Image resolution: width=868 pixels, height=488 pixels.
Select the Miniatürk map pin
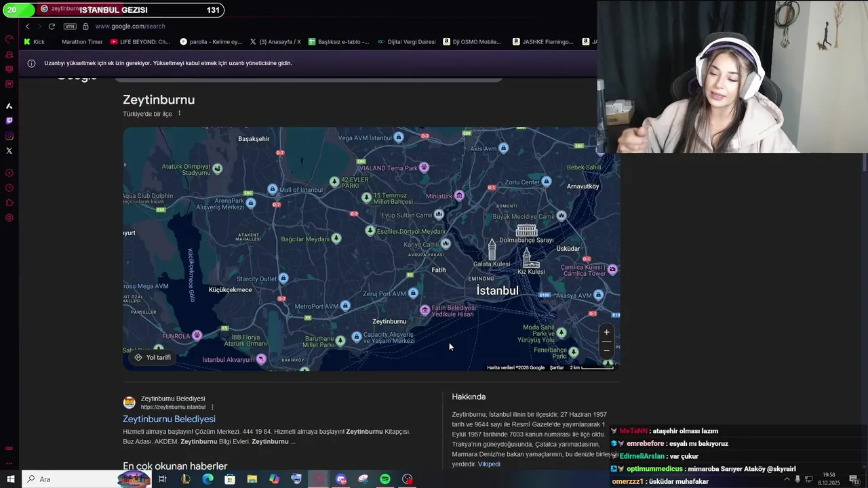pyautogui.click(x=460, y=196)
